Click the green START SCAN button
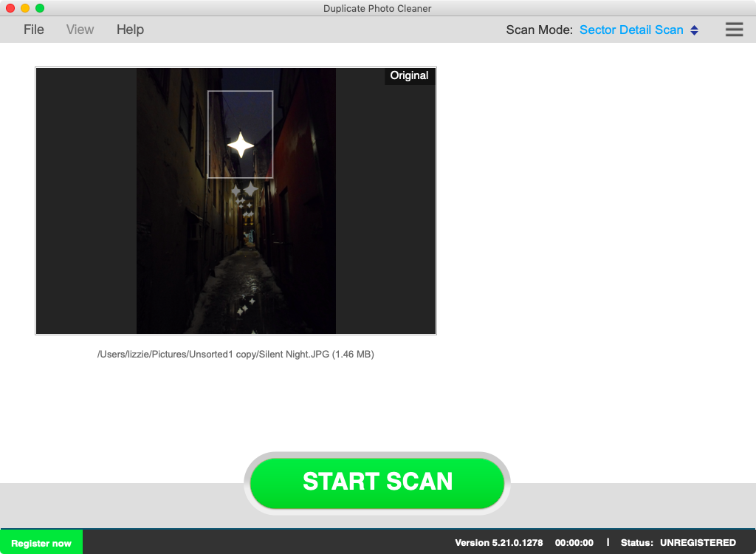The image size is (756, 554). coord(377,482)
